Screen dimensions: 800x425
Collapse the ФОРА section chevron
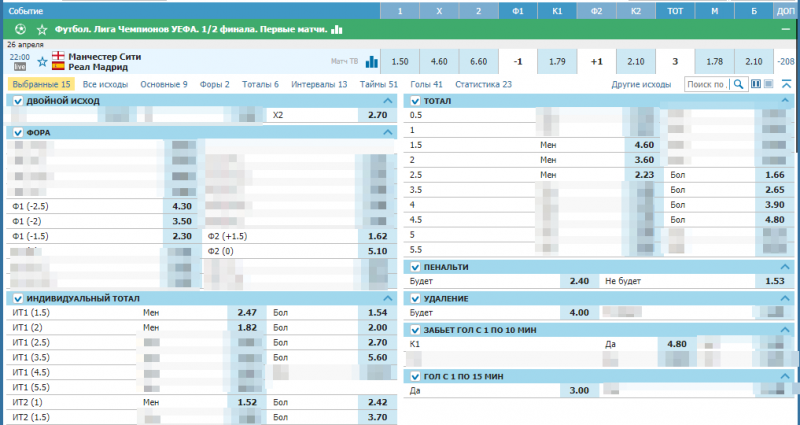tap(389, 132)
